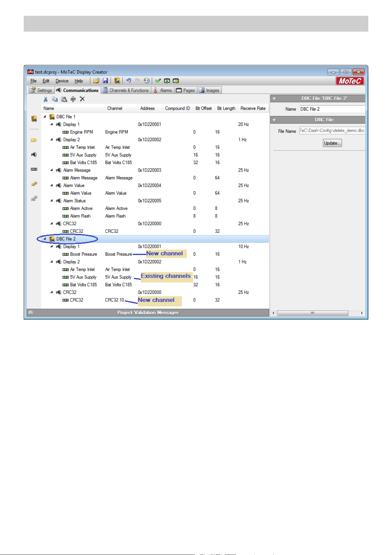Click the scissors Cut icon
Image resolution: width=392 pixels, height=555 pixels.
(46, 99)
